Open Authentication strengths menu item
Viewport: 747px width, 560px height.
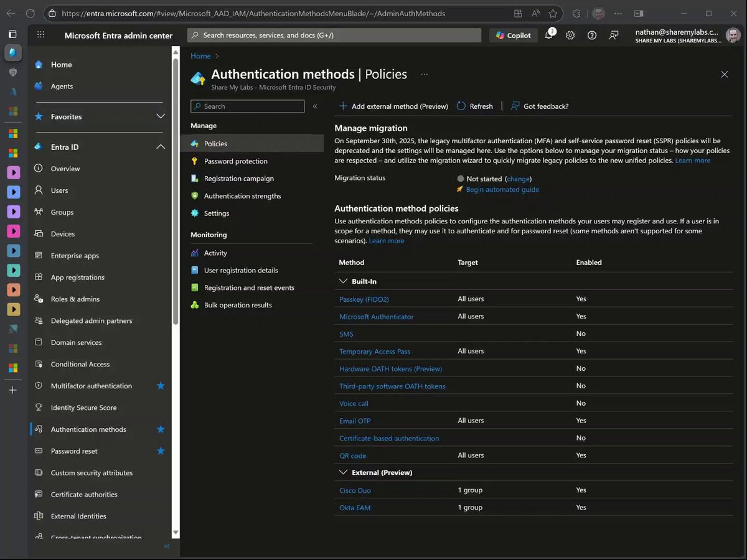[243, 196]
